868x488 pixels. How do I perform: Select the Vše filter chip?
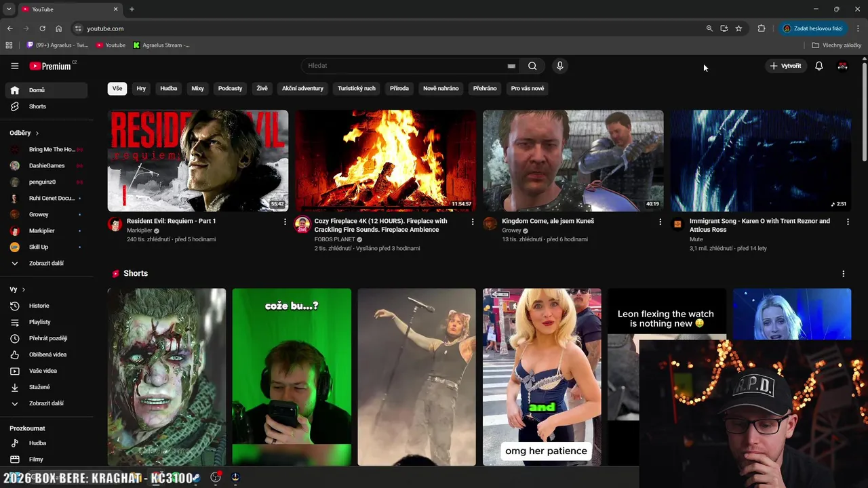point(117,88)
